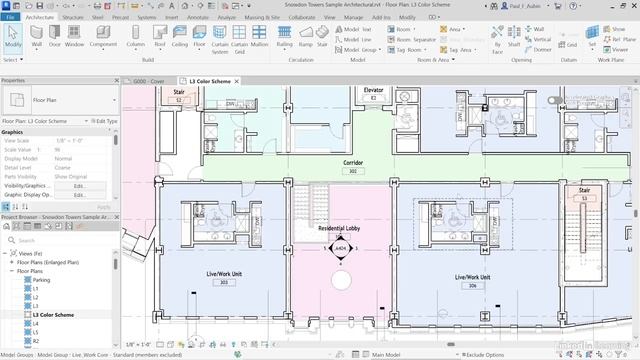
Task: Toggle Show work plane
Action: pyautogui.click(x=614, y=29)
